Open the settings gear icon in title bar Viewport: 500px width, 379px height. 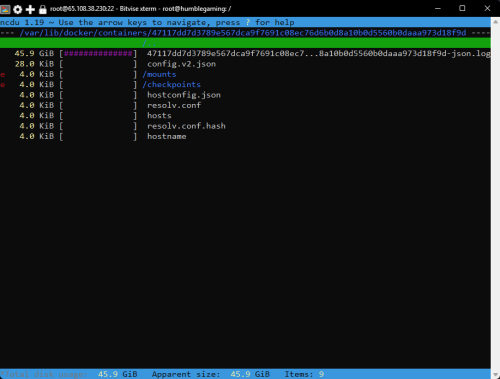(x=18, y=9)
